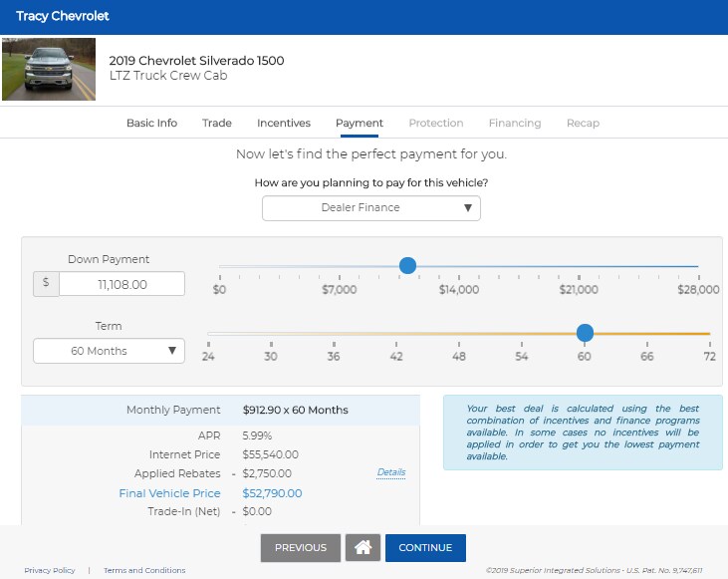The image size is (728, 579).
Task: Click the 2019 Chevrolet Silverado 1500 title
Action: (196, 61)
